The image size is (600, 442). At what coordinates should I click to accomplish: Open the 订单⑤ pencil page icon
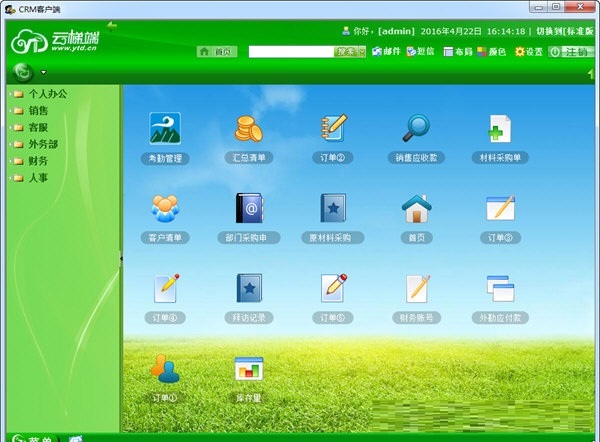pos(334,288)
